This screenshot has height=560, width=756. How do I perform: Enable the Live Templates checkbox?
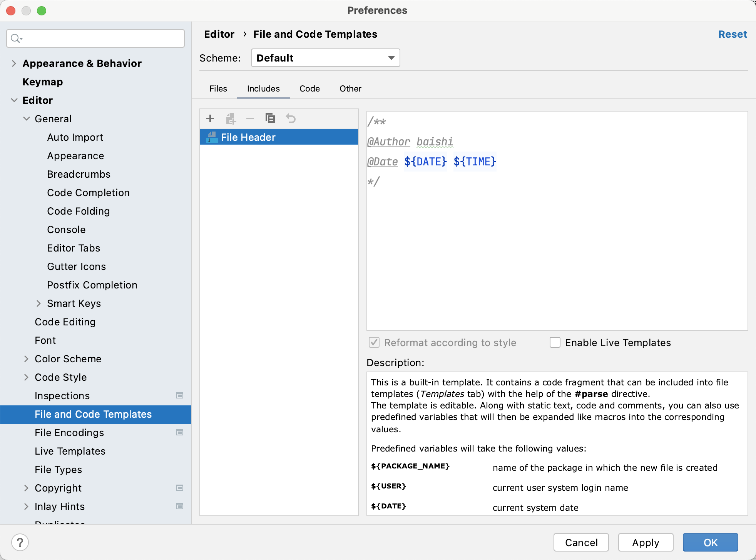tap(555, 342)
